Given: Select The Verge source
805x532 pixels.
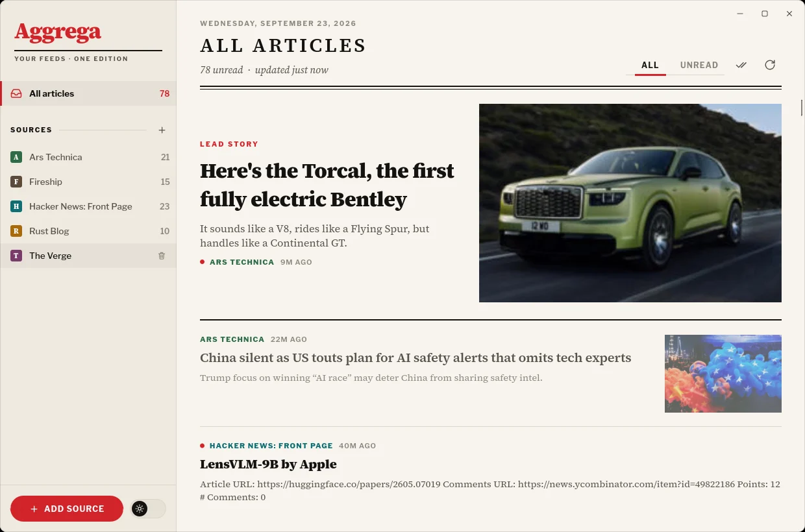Looking at the screenshot, I should [x=88, y=256].
